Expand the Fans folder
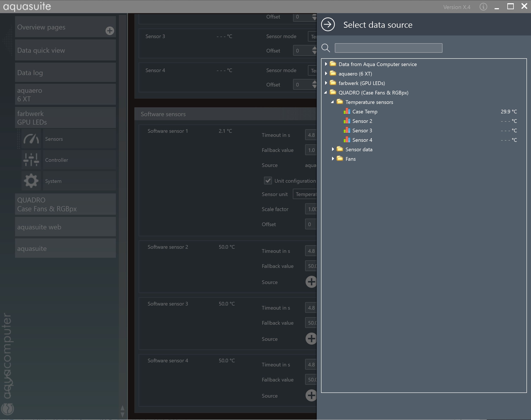This screenshot has height=420, width=531. 333,159
